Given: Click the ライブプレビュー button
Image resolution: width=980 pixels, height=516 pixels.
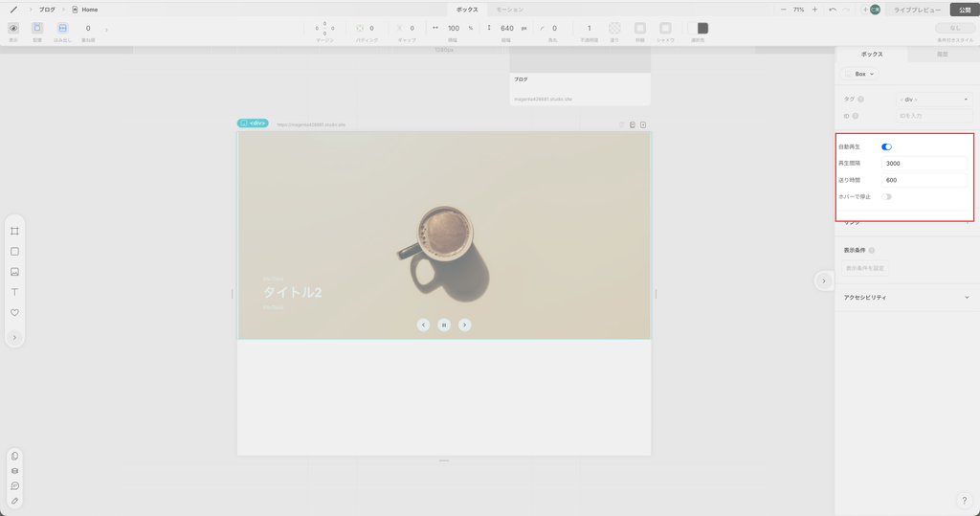Looking at the screenshot, I should pos(917,10).
